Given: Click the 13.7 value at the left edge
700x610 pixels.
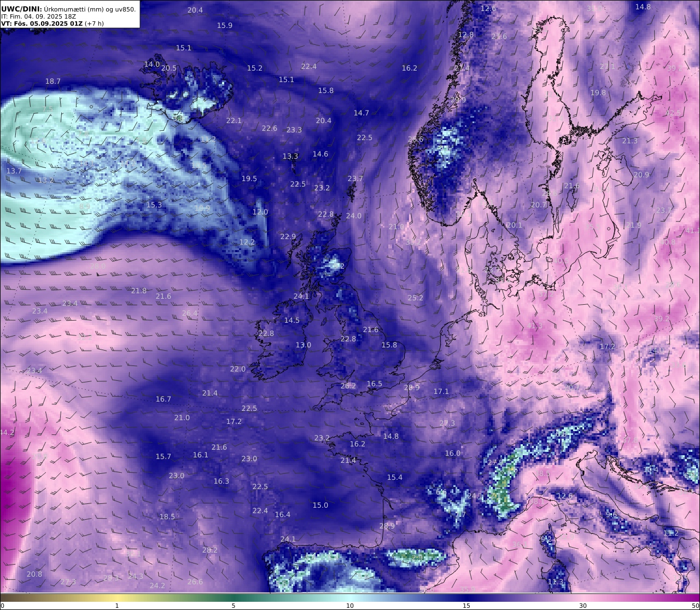Looking at the screenshot, I should [14, 171].
